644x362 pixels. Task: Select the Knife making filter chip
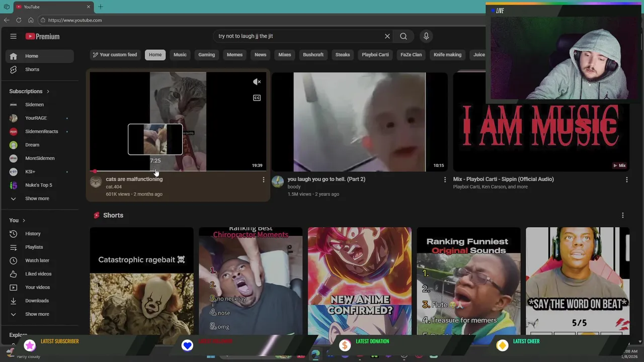coord(447,55)
